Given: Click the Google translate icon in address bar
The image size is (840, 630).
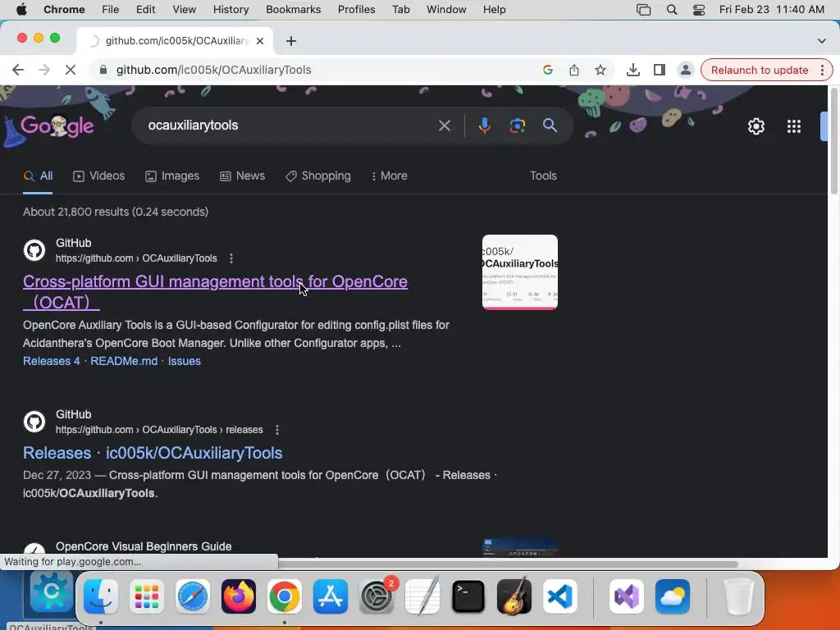Looking at the screenshot, I should point(547,70).
